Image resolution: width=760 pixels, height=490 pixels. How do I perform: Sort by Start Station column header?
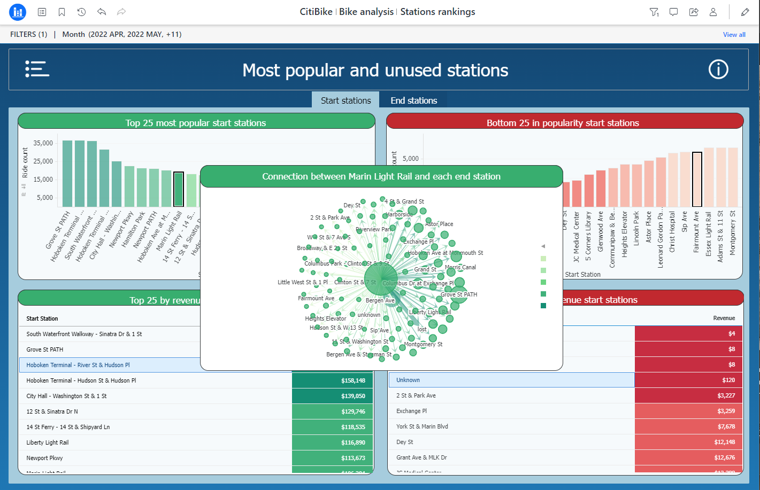[x=42, y=318]
